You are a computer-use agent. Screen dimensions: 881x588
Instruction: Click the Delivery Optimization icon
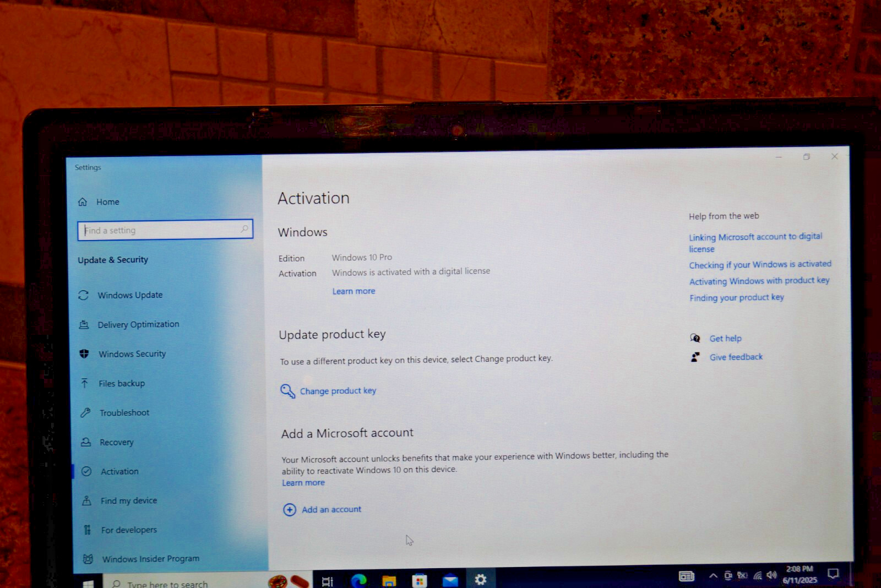pos(84,324)
